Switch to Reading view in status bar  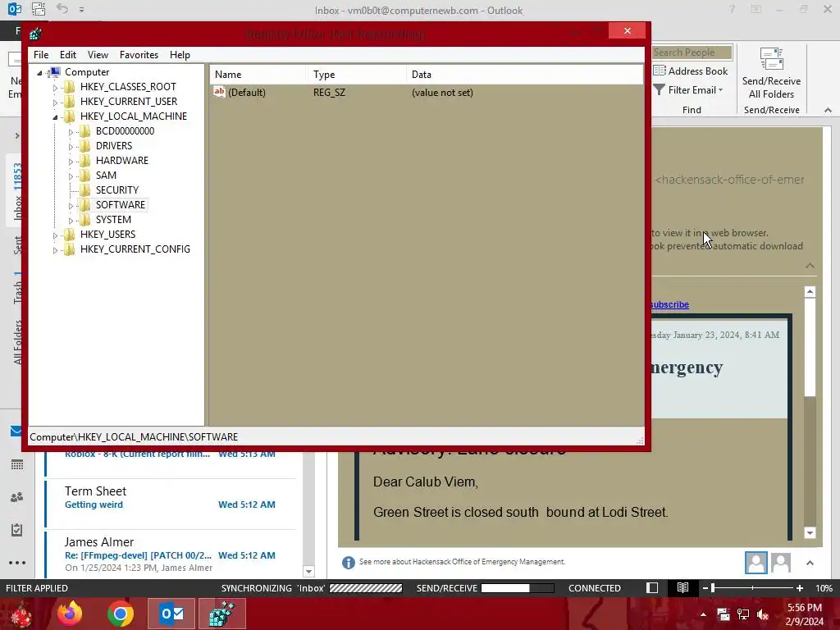pyautogui.click(x=682, y=587)
